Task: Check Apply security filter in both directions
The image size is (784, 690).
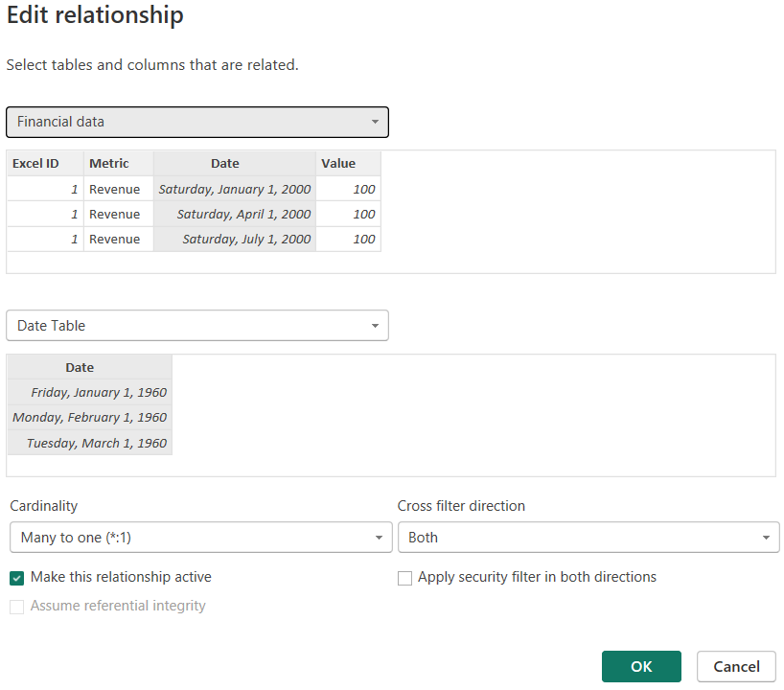Action: click(x=404, y=579)
